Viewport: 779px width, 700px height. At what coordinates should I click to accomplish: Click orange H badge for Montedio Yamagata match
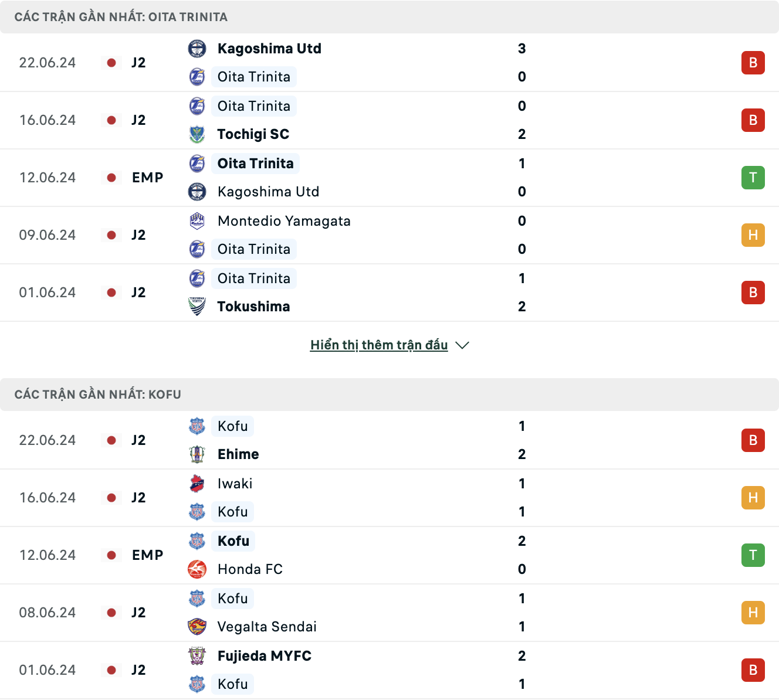pos(753,235)
